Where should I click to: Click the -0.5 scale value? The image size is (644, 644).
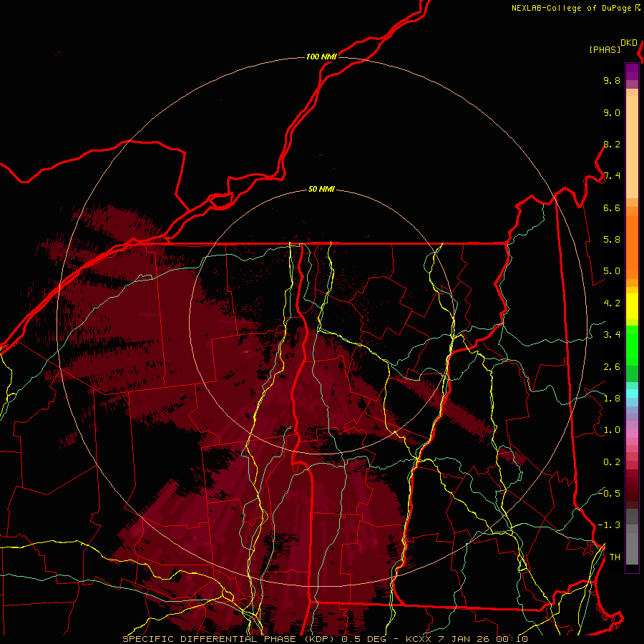click(x=609, y=493)
